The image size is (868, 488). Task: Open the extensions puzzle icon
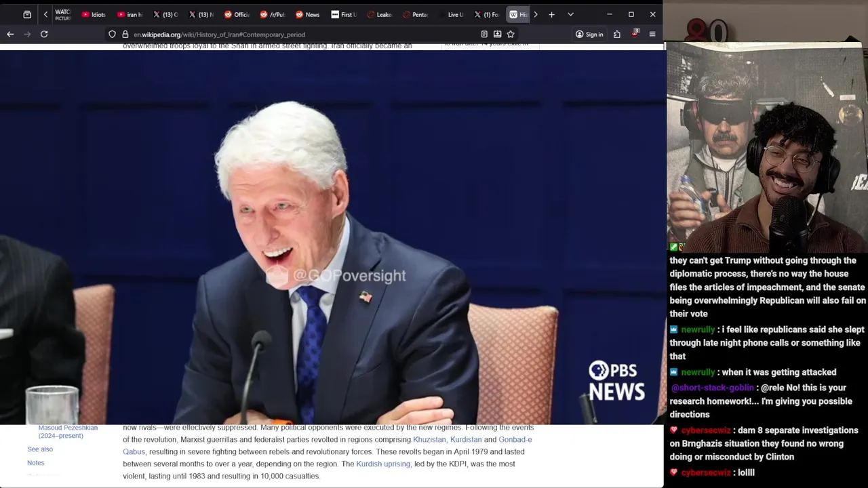coord(617,34)
